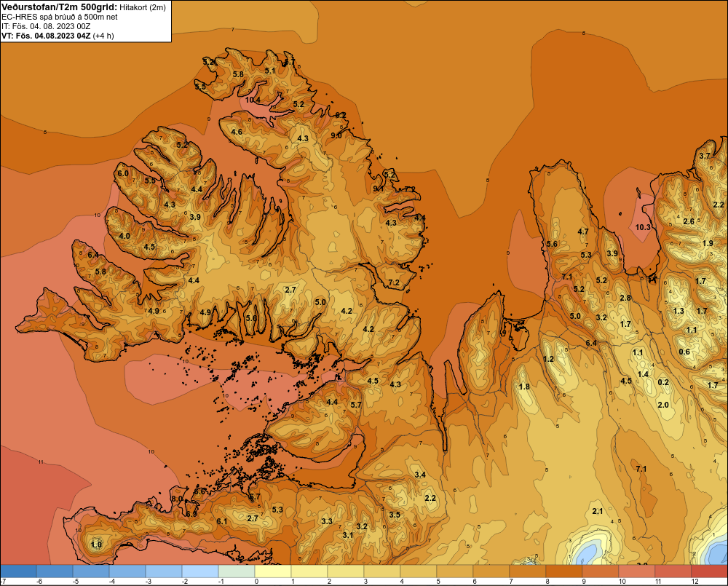Click the 3.5 temperature value on the map

tap(395, 515)
